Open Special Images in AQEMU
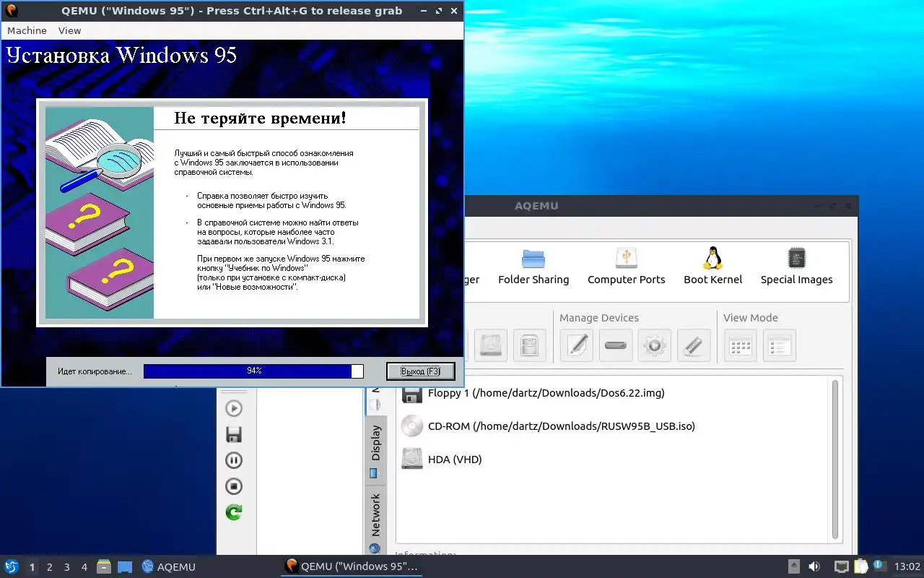 pos(796,266)
